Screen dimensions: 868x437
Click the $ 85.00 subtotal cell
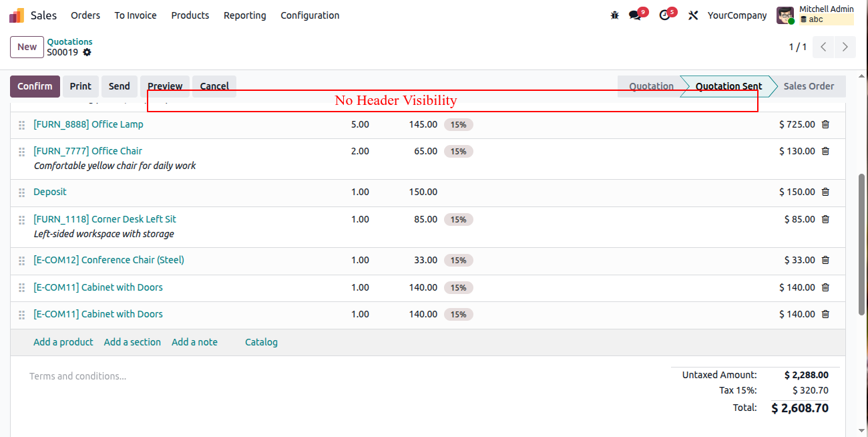pos(799,219)
